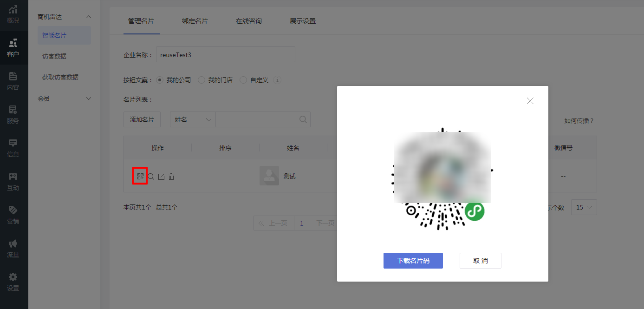Viewport: 644px width, 309px height.
Task: Click the 企业名称 input field
Action: (226, 54)
